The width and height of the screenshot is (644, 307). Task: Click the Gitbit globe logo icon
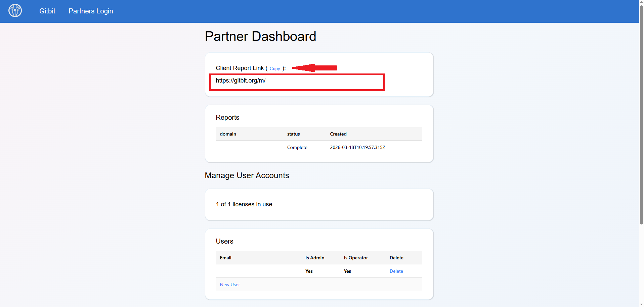(x=15, y=10)
